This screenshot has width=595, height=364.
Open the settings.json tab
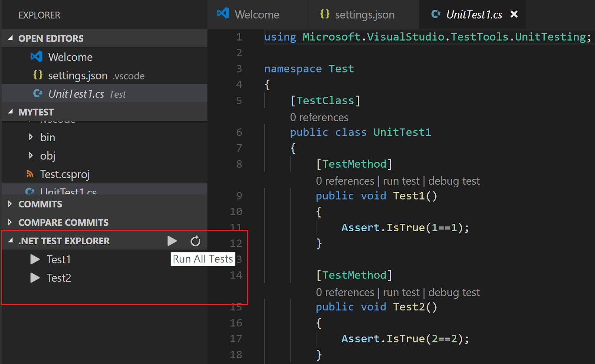tap(364, 14)
